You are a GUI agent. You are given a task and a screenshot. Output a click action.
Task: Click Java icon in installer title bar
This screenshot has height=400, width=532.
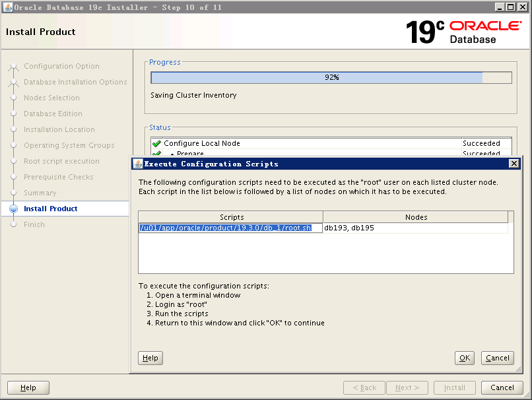pyautogui.click(x=8, y=7)
